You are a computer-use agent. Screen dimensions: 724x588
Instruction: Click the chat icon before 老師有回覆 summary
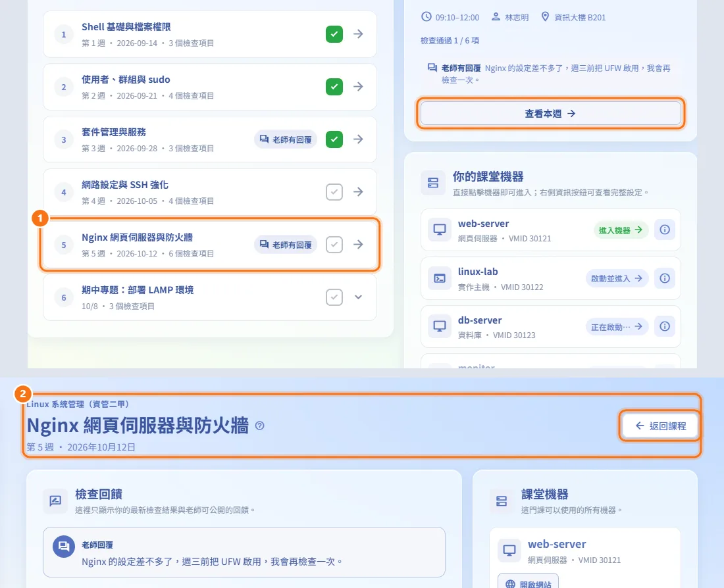coord(432,68)
